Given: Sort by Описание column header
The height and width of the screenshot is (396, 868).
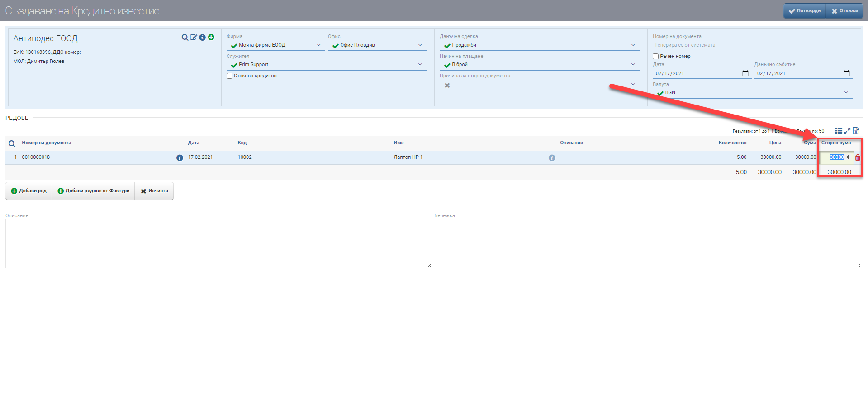Looking at the screenshot, I should tap(571, 143).
